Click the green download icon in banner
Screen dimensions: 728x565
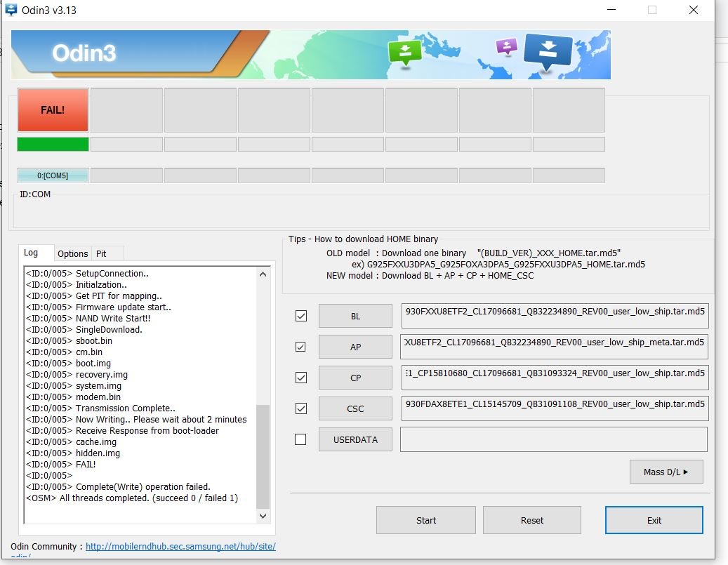pos(404,53)
